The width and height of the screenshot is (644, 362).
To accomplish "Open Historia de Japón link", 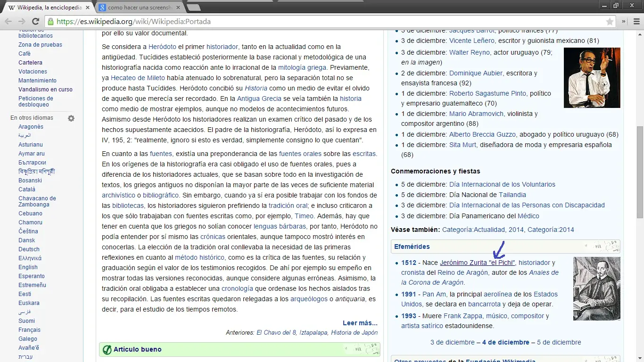I will pyautogui.click(x=355, y=332).
